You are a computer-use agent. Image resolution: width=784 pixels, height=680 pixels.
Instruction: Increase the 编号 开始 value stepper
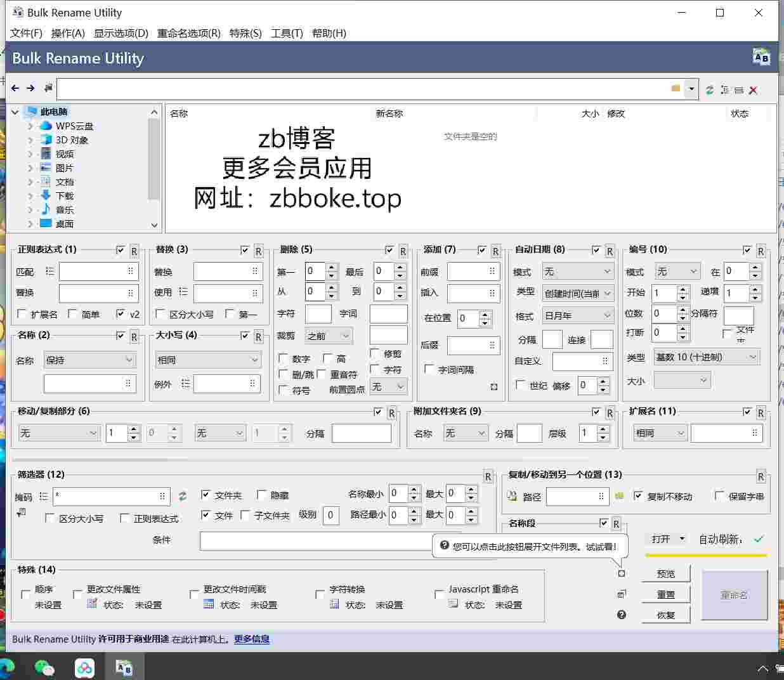click(683, 289)
